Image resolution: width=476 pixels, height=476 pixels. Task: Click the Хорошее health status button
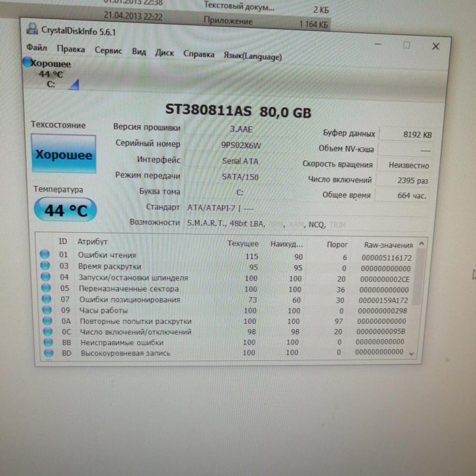point(63,155)
